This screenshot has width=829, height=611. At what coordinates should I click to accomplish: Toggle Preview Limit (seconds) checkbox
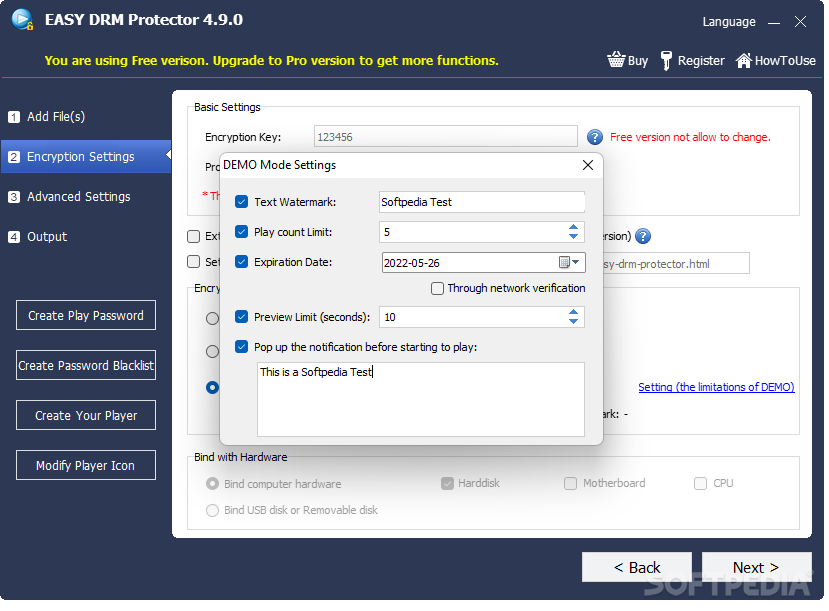point(242,317)
